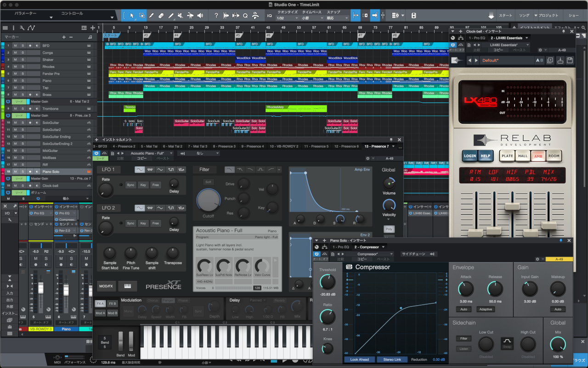This screenshot has height=368, width=588.
Task: Open the snap mode 順応 dropdown
Action: 337,18
